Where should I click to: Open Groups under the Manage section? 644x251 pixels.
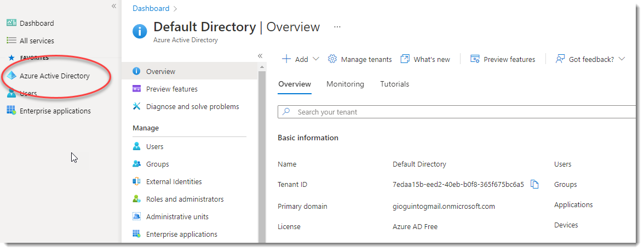click(x=157, y=164)
